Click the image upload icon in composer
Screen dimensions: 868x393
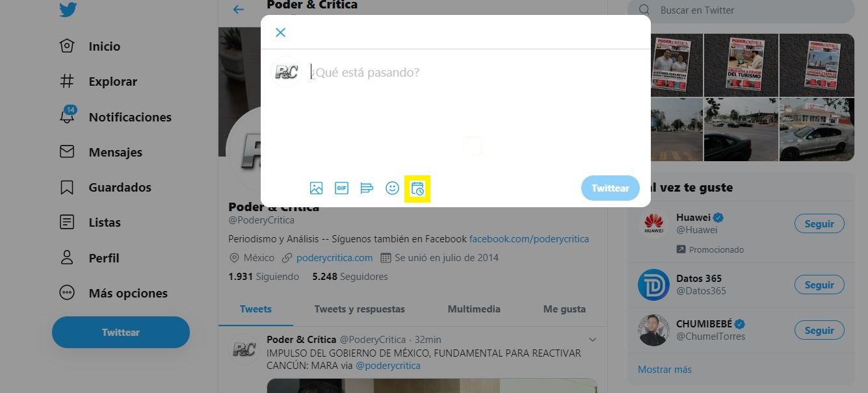pos(316,188)
